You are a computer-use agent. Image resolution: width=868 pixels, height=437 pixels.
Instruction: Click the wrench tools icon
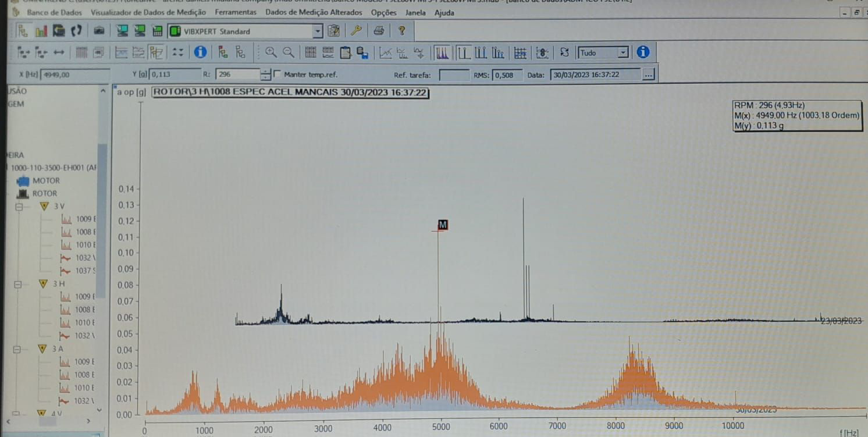tap(356, 31)
